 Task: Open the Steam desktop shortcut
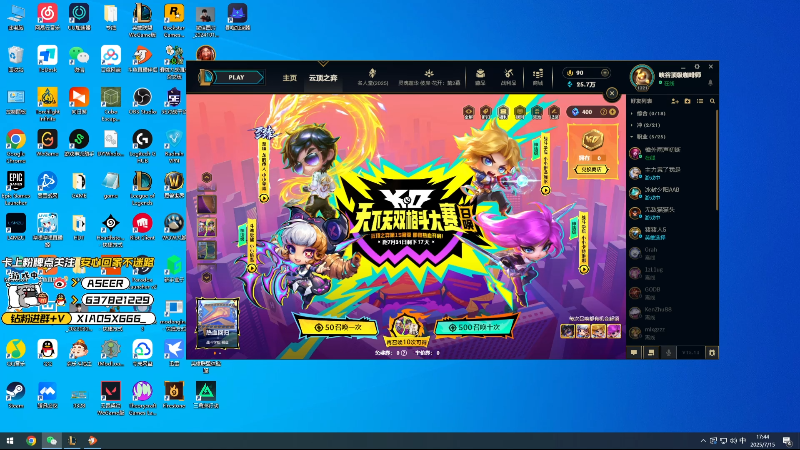[16, 395]
